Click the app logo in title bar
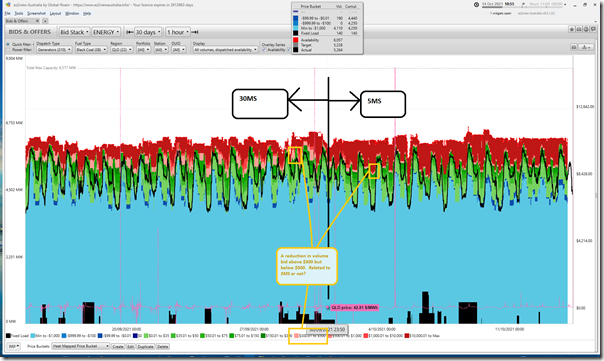604x361 pixels. [x=8, y=5]
